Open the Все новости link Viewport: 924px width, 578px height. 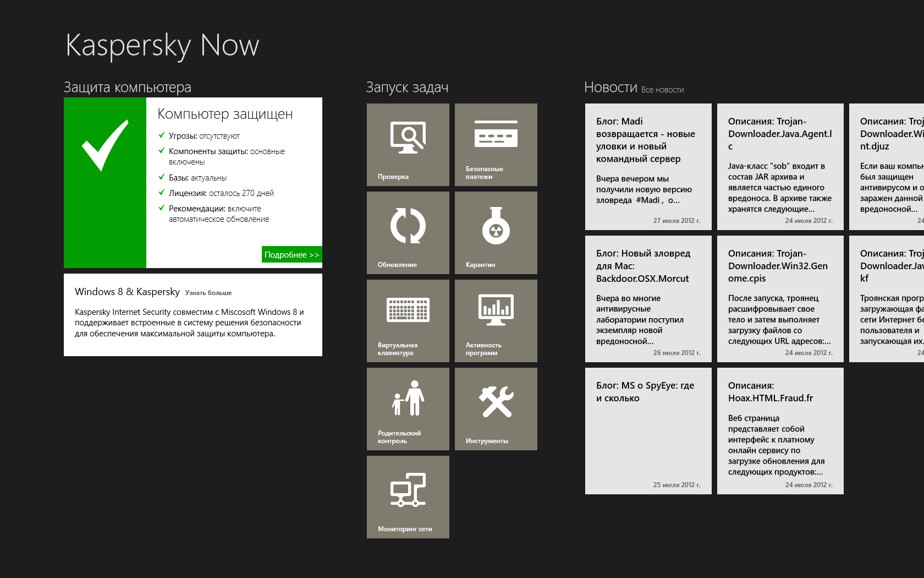tap(662, 90)
